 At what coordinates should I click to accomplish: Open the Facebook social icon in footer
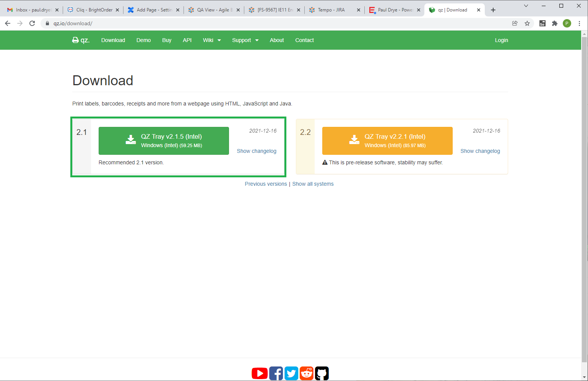pyautogui.click(x=276, y=373)
